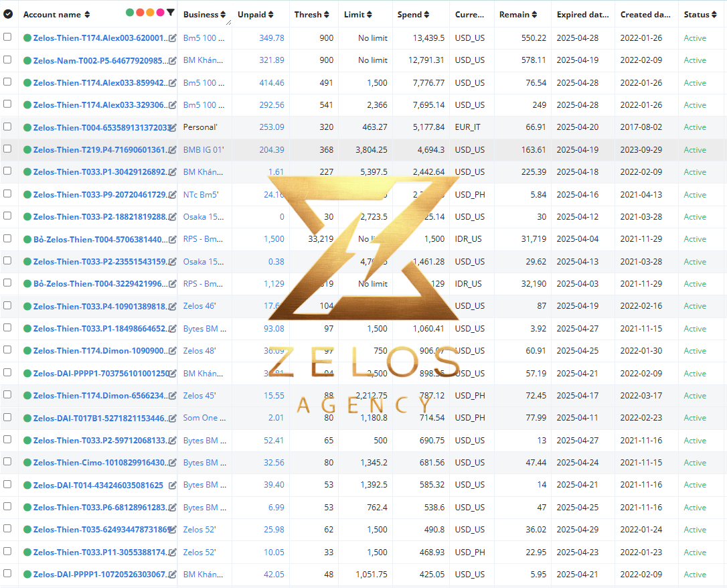
Task: Toggle the select-all checkbox in table header
Action: pyautogui.click(x=8, y=14)
